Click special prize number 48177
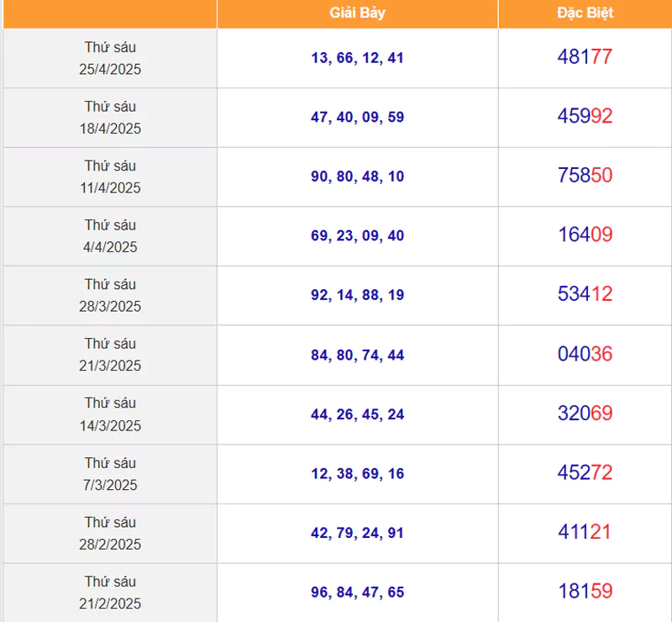This screenshot has height=622, width=672. [x=585, y=57]
